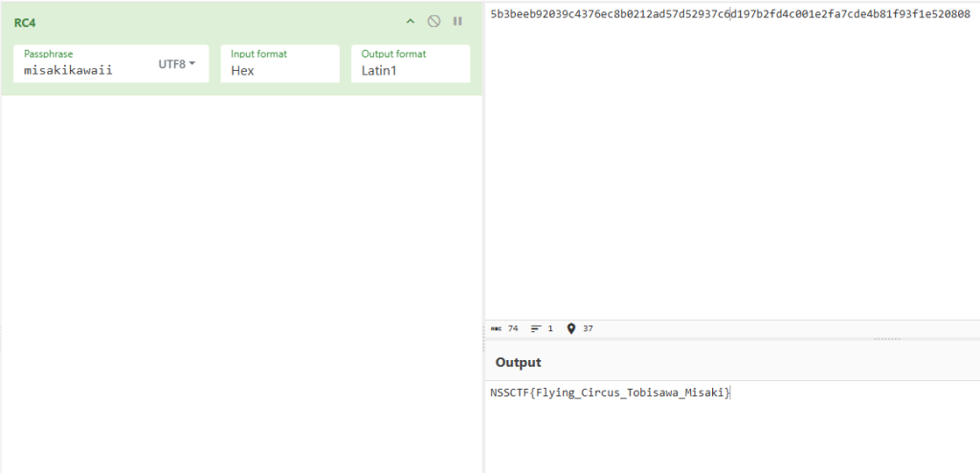The height and width of the screenshot is (473, 980).
Task: Click the RC4 operation title
Action: pos(26,22)
